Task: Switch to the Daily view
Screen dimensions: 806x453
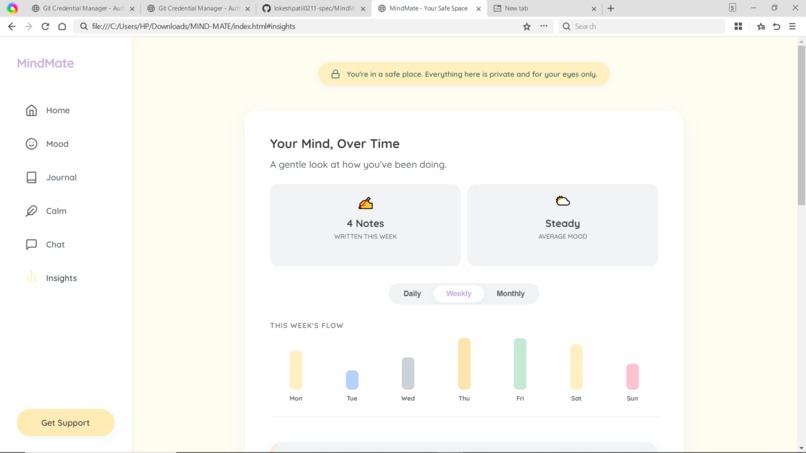Action: pos(412,294)
